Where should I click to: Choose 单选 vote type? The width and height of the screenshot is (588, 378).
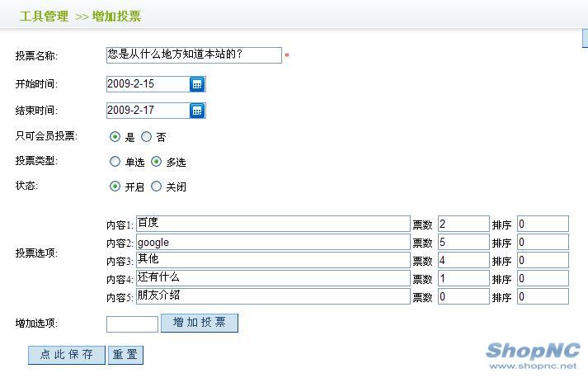point(115,162)
